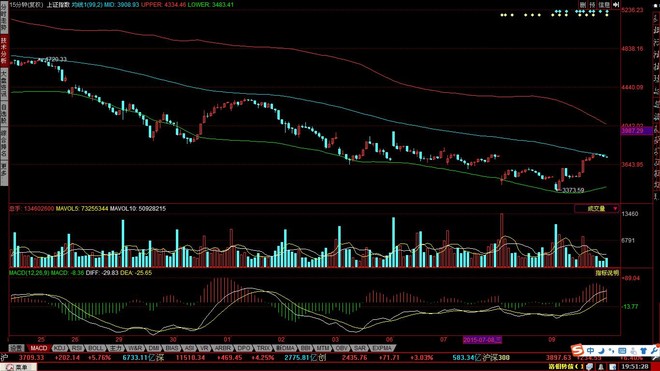Click the 3897.63 CSI 300 index value
660x371 pixels.
559,358
